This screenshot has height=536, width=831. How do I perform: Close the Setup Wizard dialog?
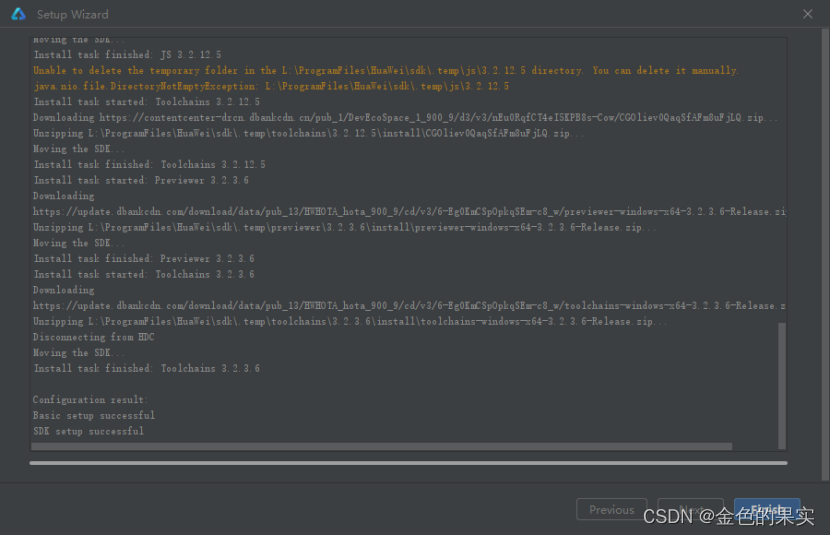tap(807, 14)
